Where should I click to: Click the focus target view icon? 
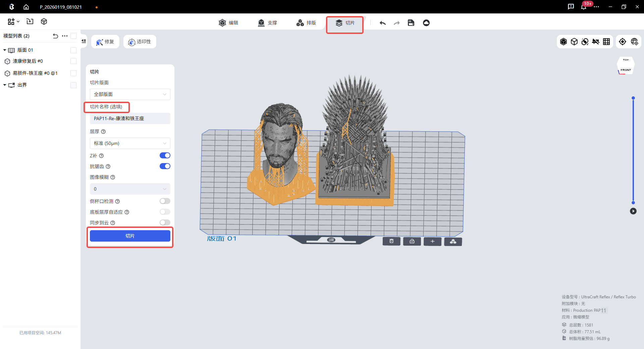coord(623,42)
